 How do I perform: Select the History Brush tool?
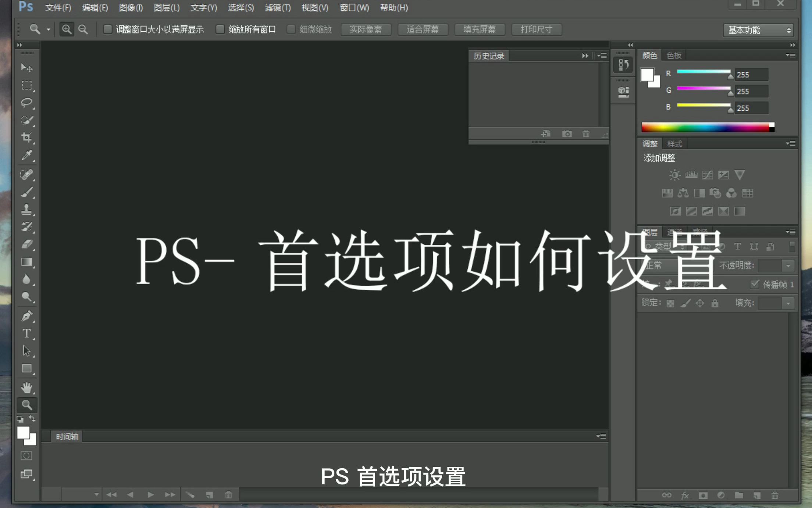26,227
